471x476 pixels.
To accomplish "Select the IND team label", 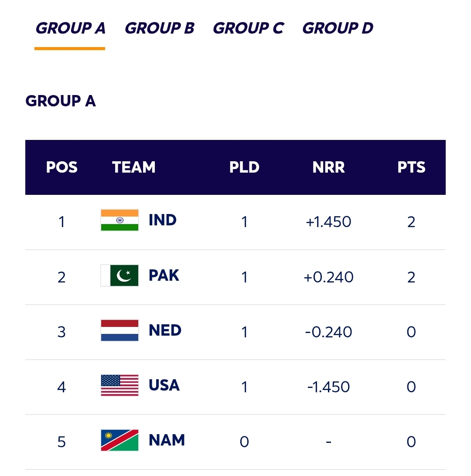I will pyautogui.click(x=163, y=220).
